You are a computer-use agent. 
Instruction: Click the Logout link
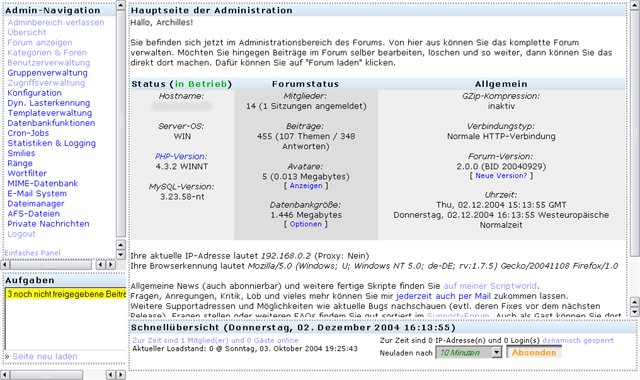[21, 234]
